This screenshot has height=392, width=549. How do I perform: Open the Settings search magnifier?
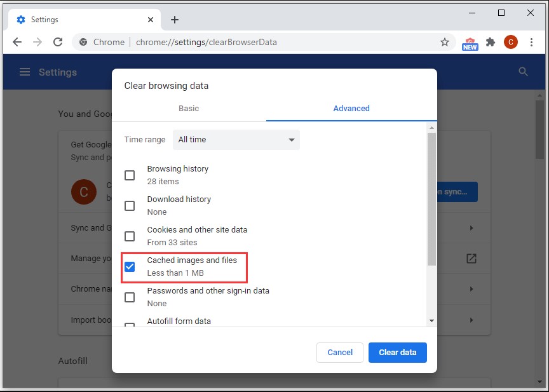[522, 72]
